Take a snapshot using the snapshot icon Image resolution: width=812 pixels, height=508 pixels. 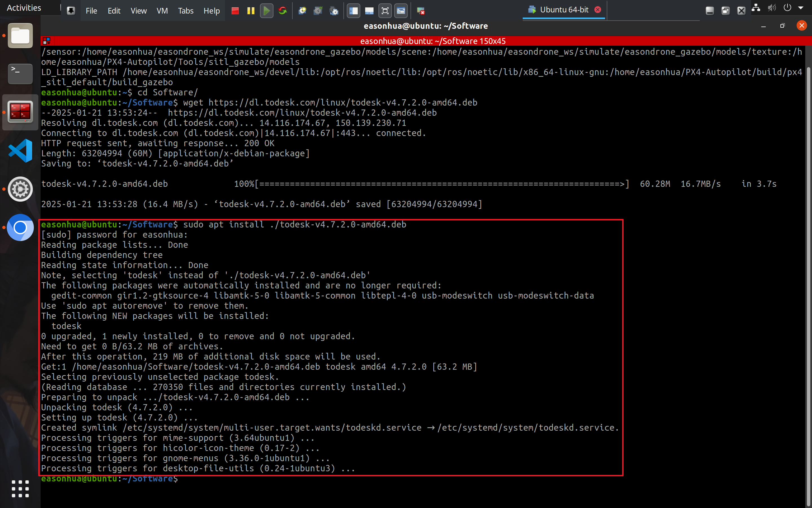coord(302,11)
